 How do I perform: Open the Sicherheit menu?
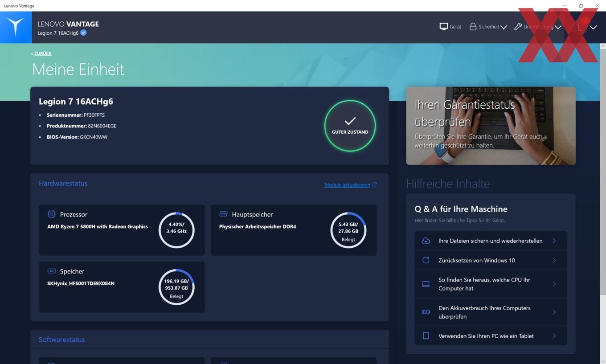tap(488, 27)
